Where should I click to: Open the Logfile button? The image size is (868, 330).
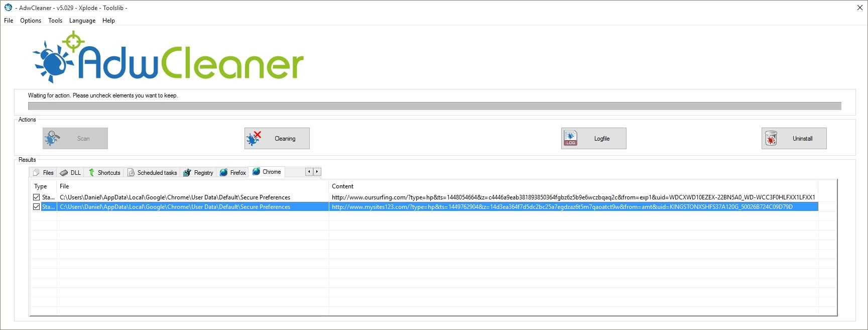click(594, 138)
